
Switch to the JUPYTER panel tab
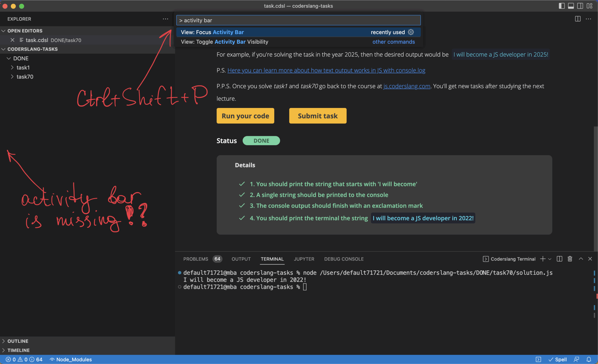click(x=304, y=259)
